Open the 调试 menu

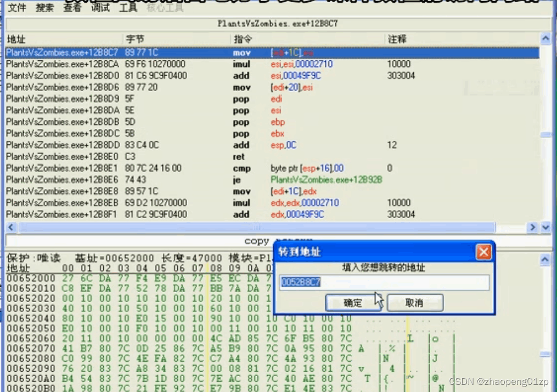[100, 8]
